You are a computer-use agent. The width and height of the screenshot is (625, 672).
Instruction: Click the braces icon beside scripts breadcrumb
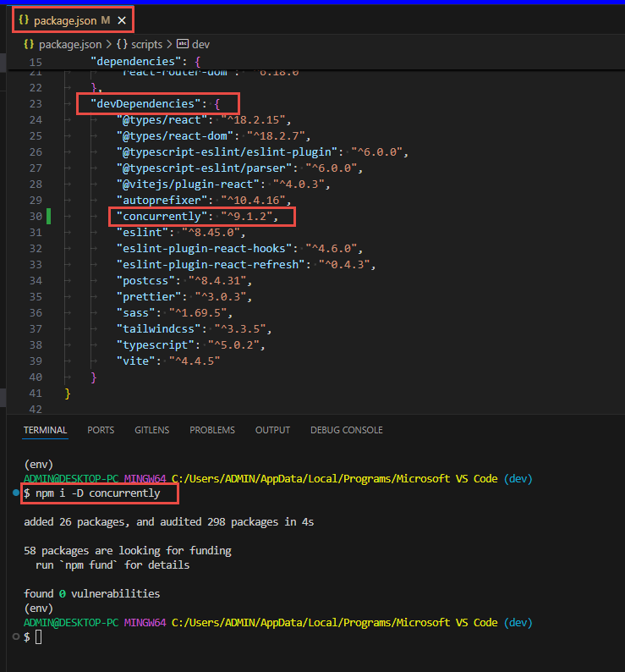pos(122,44)
